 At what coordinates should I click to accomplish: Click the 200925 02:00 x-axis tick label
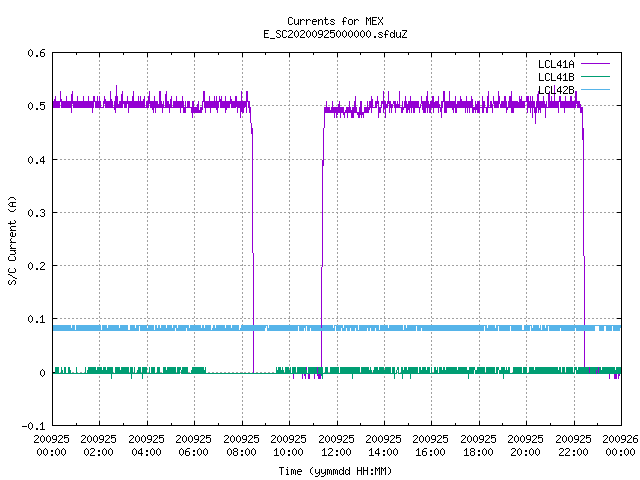(98, 446)
